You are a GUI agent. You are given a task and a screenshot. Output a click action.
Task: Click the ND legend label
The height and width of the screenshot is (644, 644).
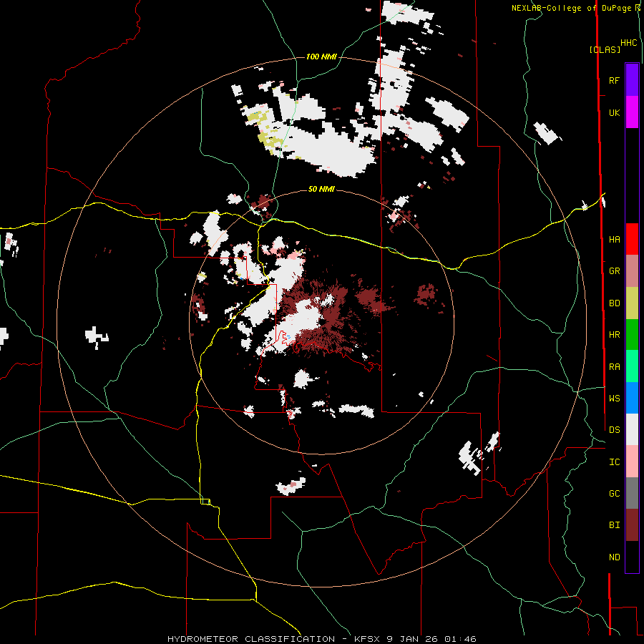[x=614, y=557]
